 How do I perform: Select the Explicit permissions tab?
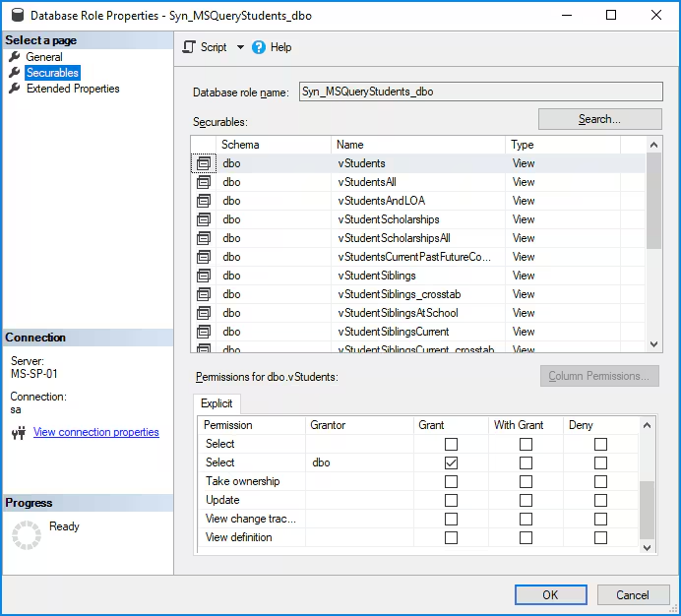[x=217, y=403]
